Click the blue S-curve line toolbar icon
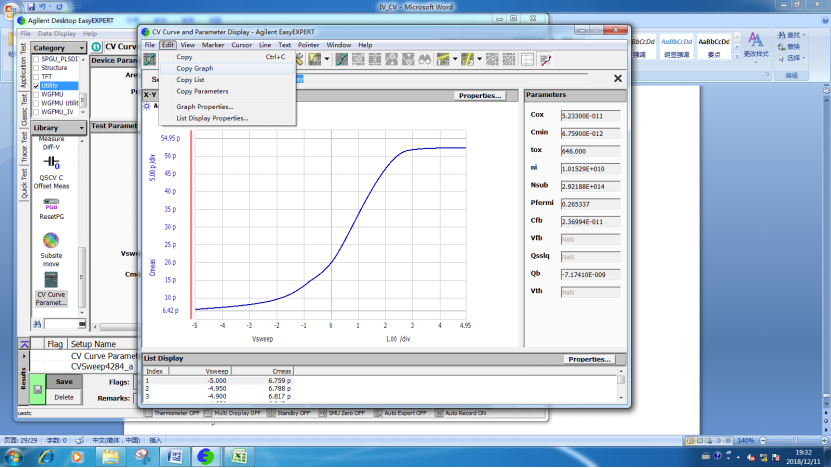The image size is (831, 468). coord(342,59)
